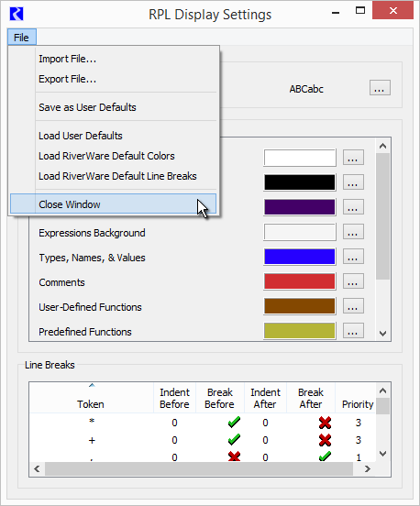The height and width of the screenshot is (506, 420).
Task: Click Priority value 3 in * row
Action: 358,423
